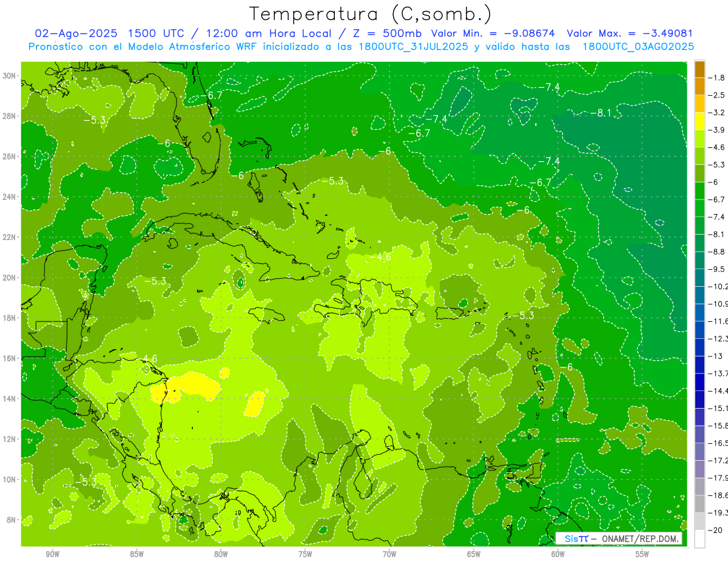
Task: Click the "85W" longitude axis label
Action: click(x=137, y=554)
